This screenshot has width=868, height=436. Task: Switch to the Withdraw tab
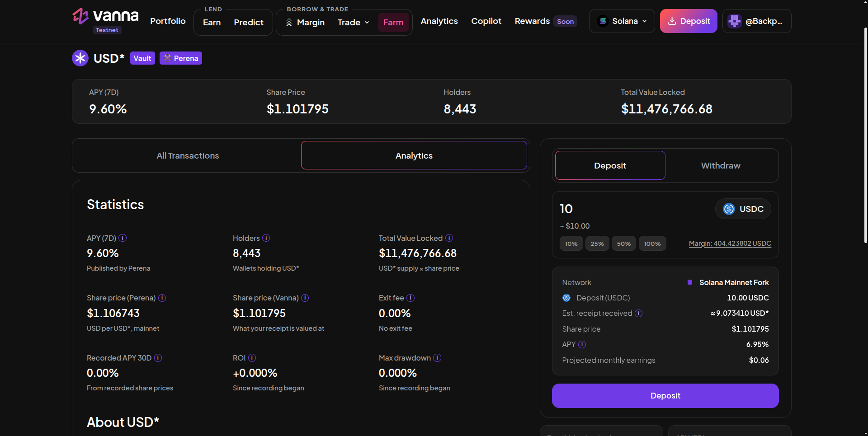click(721, 165)
